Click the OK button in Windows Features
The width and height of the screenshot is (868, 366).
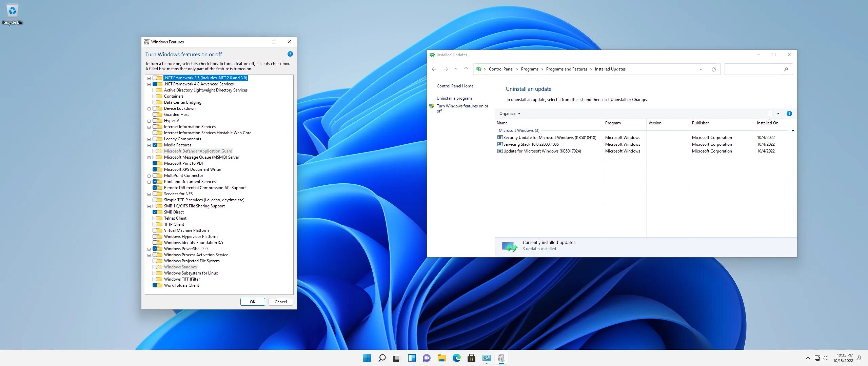coord(252,301)
